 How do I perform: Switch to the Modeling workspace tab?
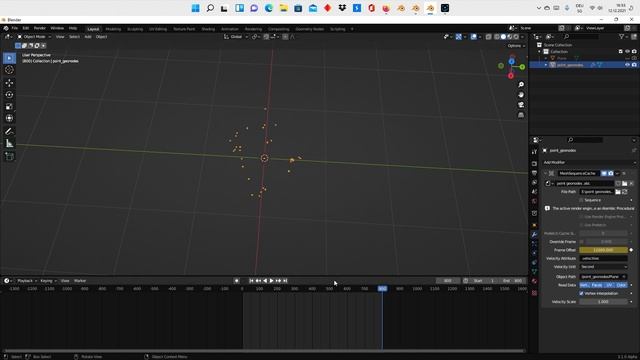(113, 29)
